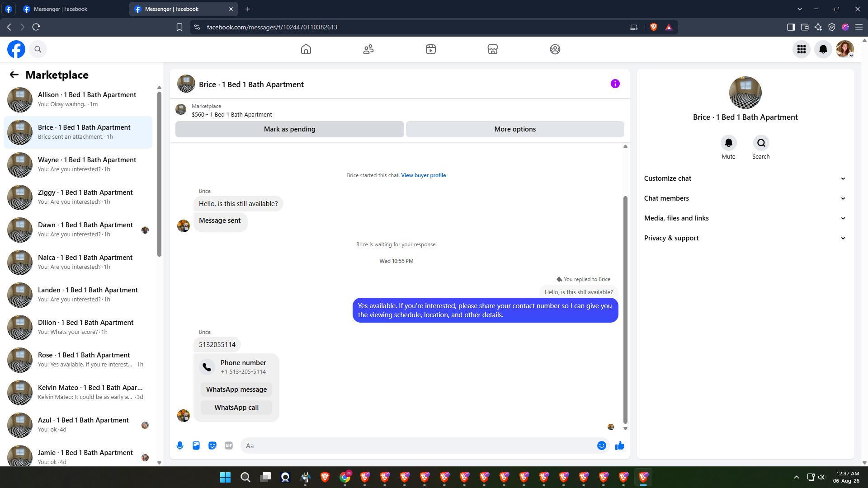Open the $560 apartment listing thumbnail
This screenshot has height=488, width=868.
(x=181, y=109)
